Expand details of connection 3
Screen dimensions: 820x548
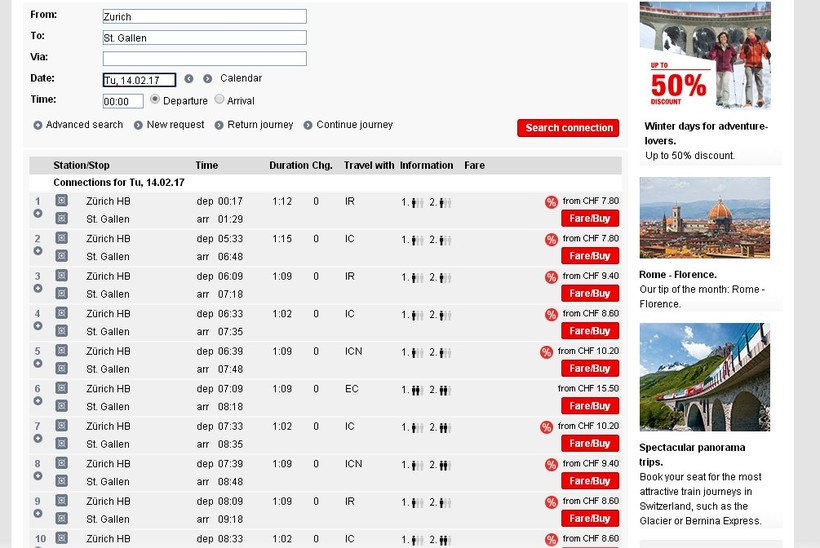(38, 289)
